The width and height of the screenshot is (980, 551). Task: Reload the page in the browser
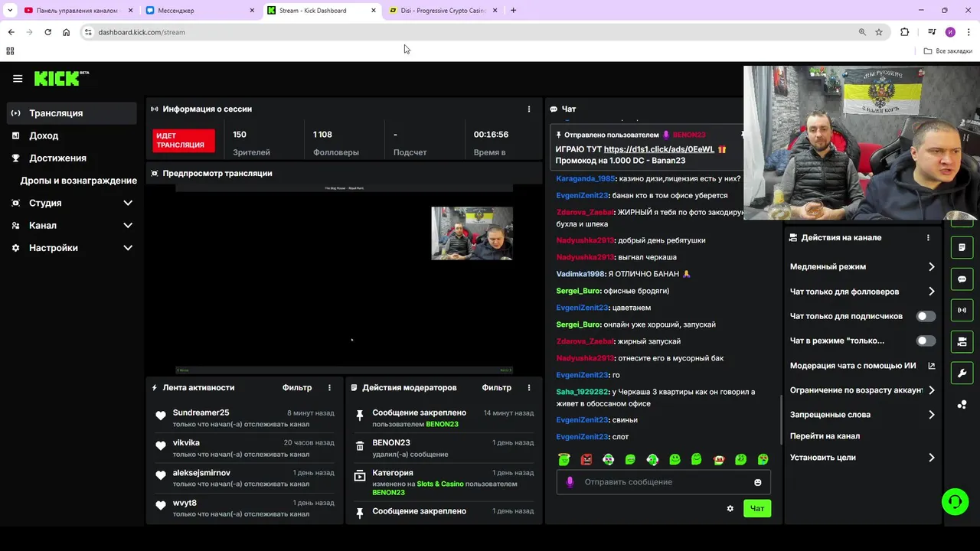(47, 32)
